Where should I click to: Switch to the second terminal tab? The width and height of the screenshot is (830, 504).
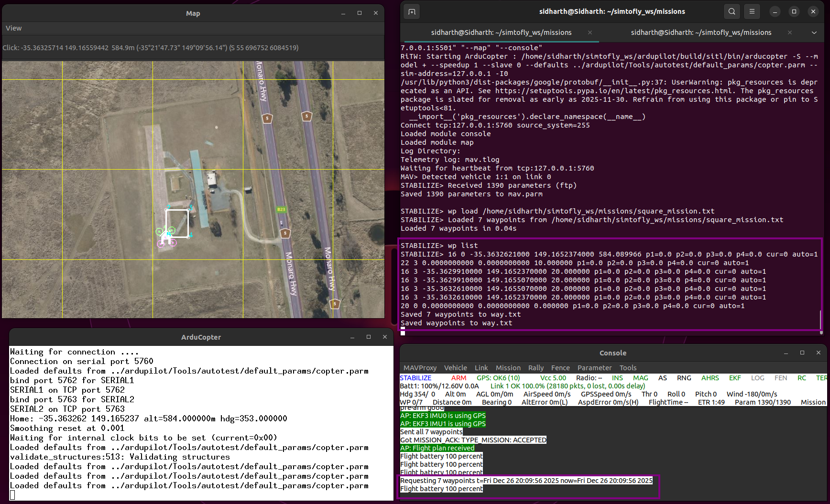pos(701,32)
